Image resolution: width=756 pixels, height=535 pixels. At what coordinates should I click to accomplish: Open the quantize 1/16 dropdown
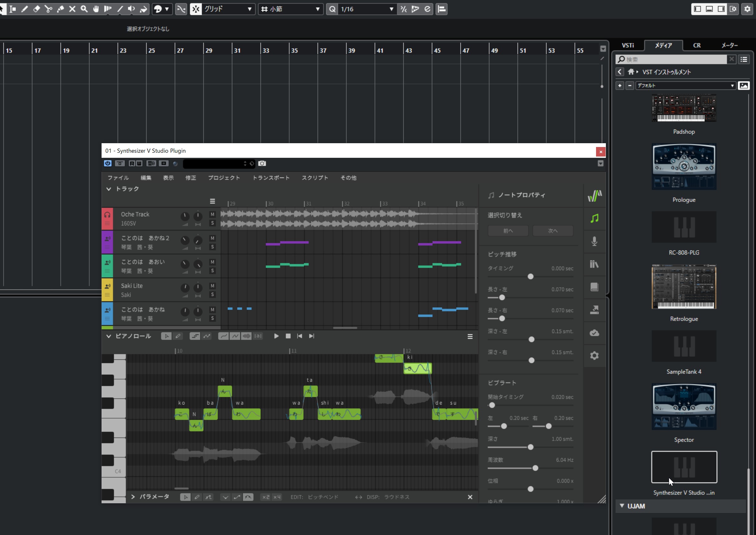[391, 9]
